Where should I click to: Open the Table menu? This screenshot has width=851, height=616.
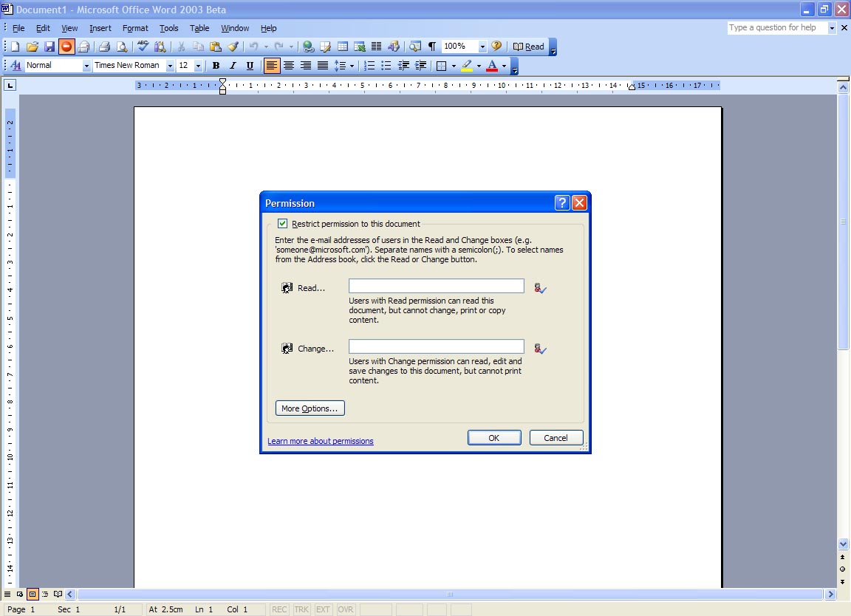click(199, 28)
